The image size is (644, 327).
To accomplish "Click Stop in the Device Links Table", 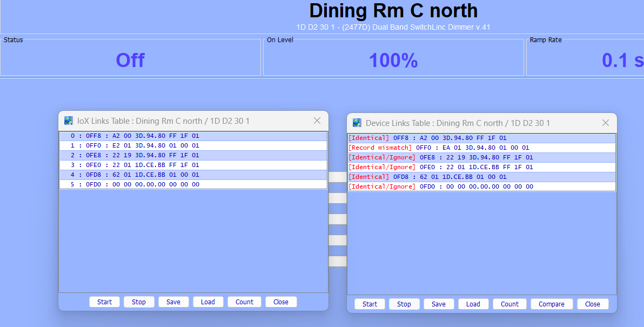I will click(404, 304).
